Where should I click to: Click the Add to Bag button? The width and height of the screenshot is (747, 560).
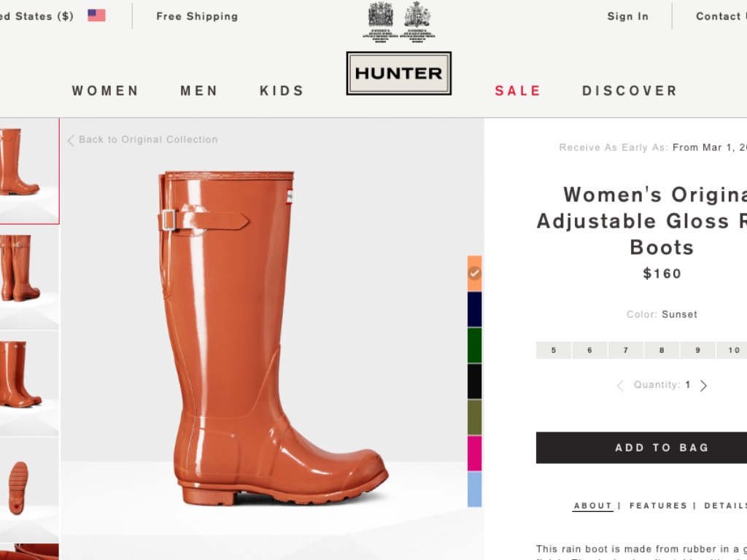click(642, 448)
